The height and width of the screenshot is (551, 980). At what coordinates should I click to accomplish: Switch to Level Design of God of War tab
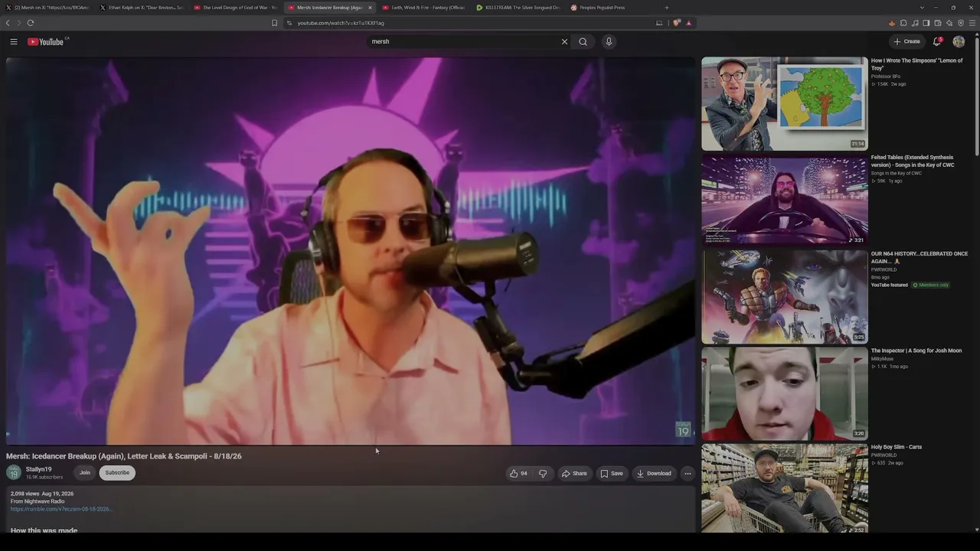pos(236,8)
